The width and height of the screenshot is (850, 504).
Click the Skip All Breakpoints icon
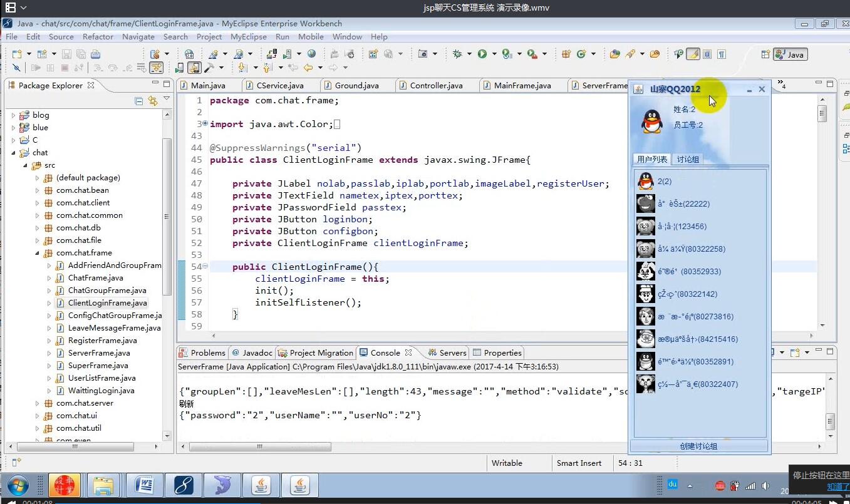(x=16, y=67)
